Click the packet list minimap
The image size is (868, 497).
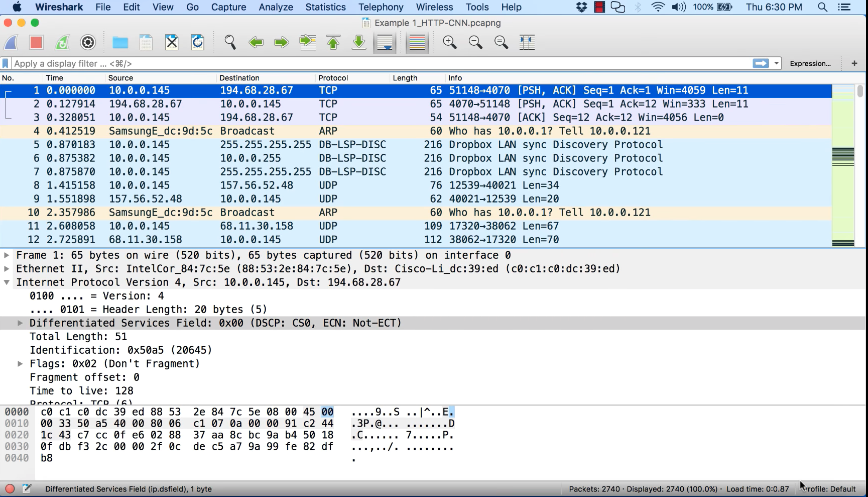click(x=843, y=166)
